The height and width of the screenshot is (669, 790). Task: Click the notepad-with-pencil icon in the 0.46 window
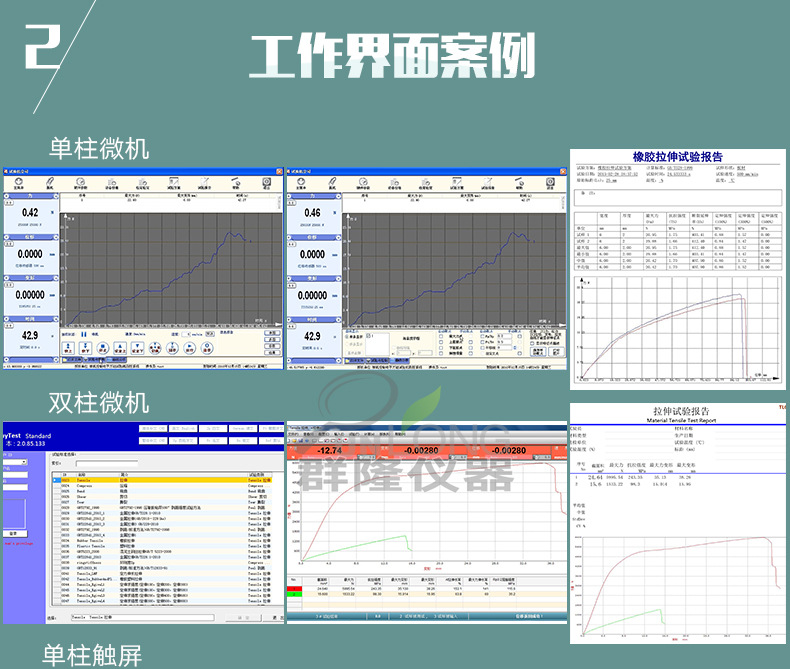pyautogui.click(x=488, y=182)
